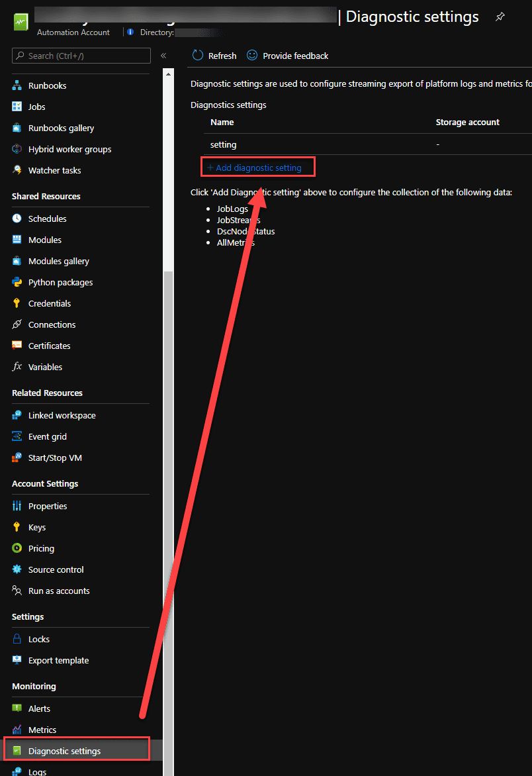
Task: Click the Pricing circle icon
Action: point(17,548)
